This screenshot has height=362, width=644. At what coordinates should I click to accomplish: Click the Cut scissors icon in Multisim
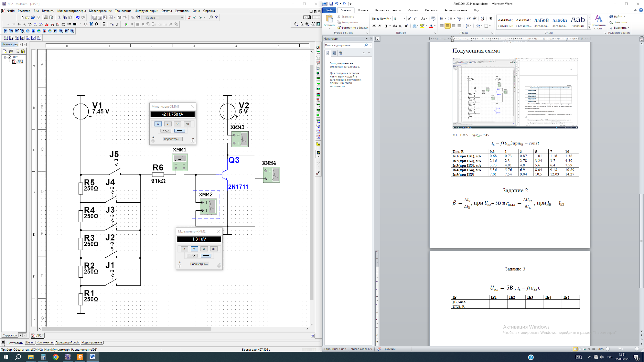tap(59, 18)
